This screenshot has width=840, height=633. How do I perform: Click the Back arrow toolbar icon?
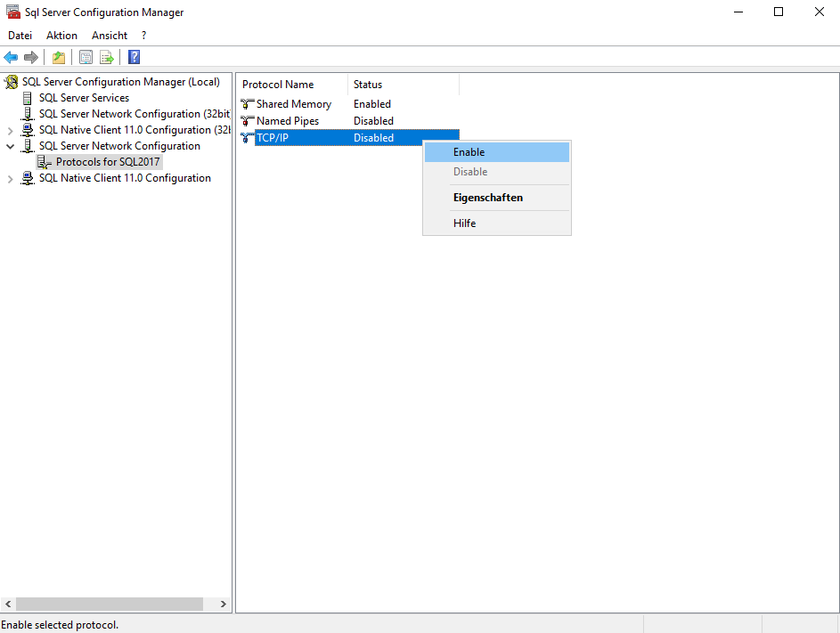tap(11, 57)
